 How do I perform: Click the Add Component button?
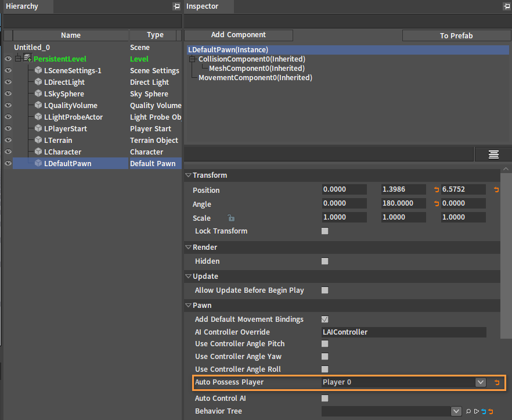tap(239, 35)
